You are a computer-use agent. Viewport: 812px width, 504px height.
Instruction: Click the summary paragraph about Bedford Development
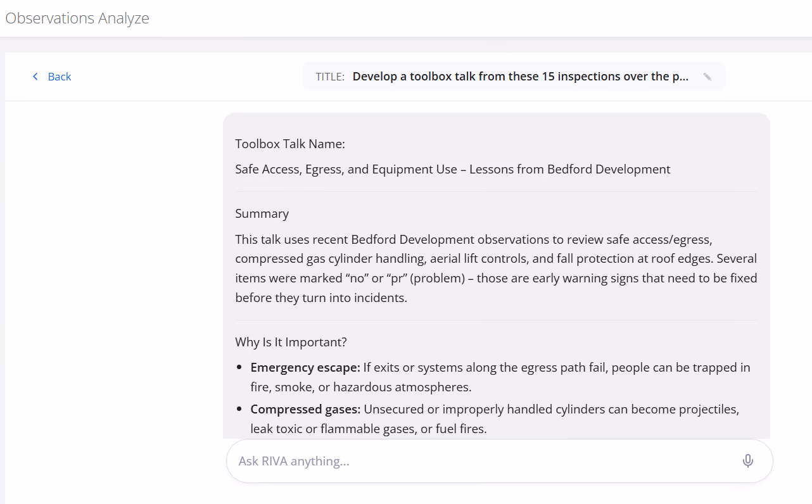(496, 268)
